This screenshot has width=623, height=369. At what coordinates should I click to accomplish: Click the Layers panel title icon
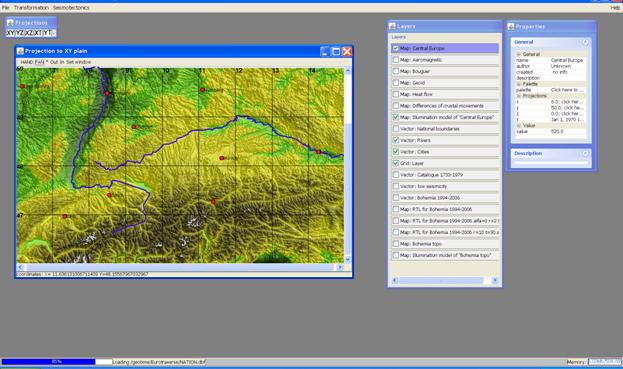(392, 26)
